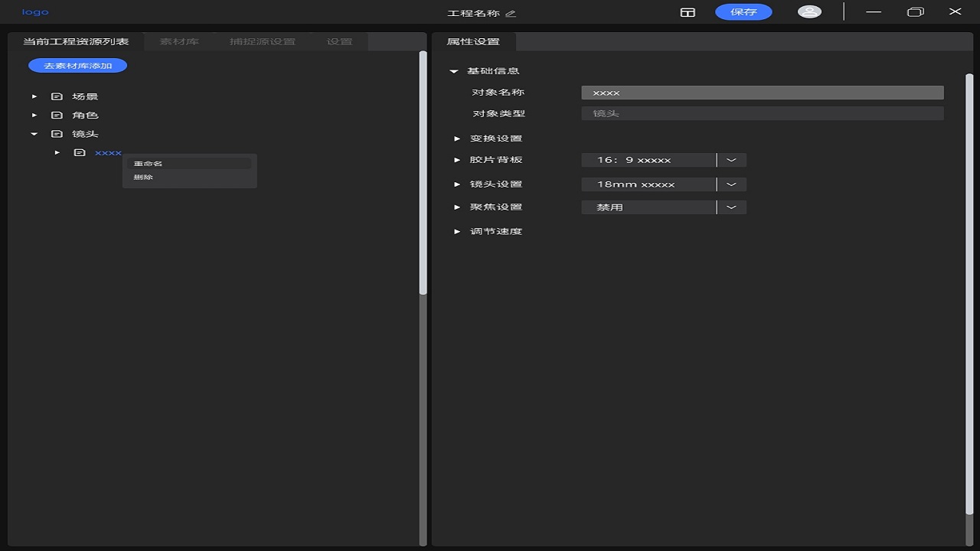Collapse the 镜头 tree node
Viewport: 980px width, 551px height.
34,134
